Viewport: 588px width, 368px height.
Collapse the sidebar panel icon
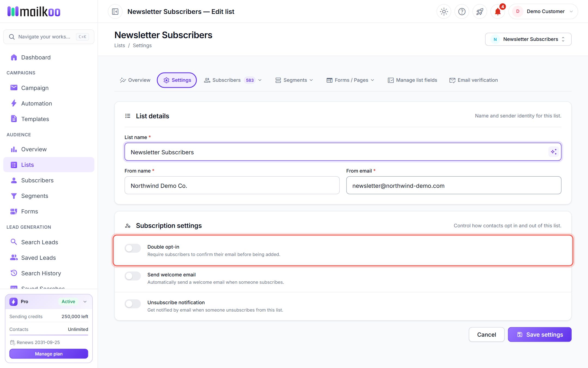115,11
